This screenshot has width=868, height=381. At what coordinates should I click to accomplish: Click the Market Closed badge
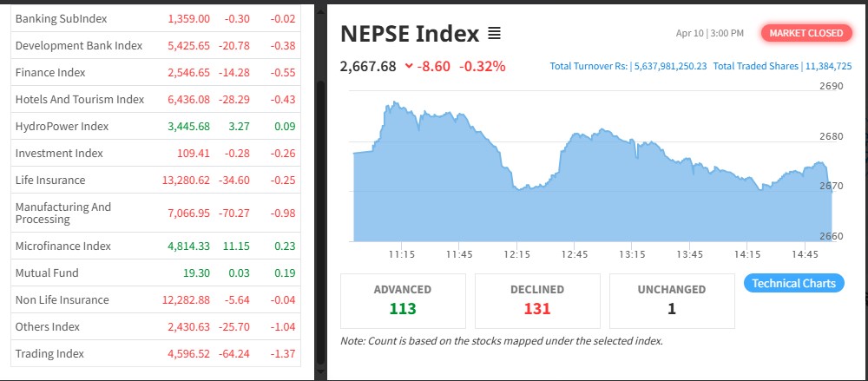tap(805, 33)
